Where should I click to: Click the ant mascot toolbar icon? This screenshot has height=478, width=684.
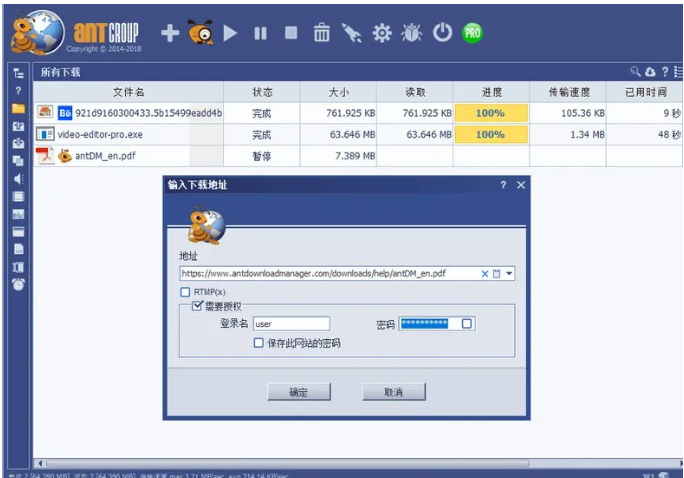(x=200, y=32)
